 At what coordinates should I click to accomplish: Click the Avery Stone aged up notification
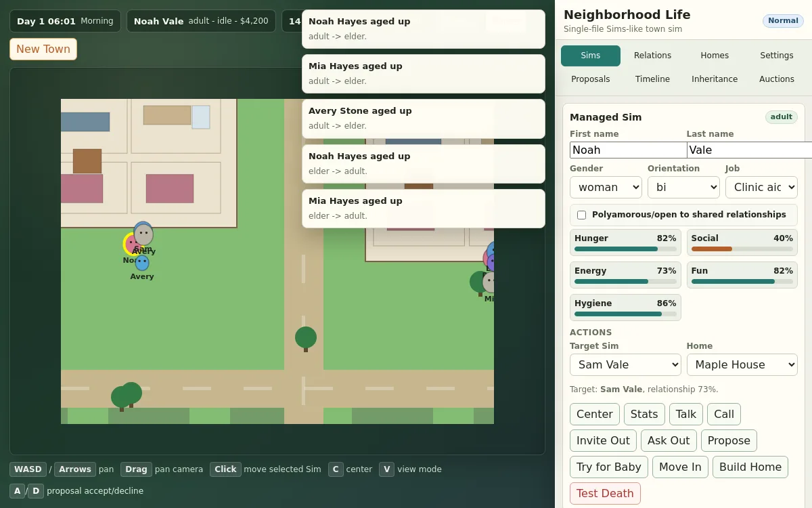[x=424, y=119]
